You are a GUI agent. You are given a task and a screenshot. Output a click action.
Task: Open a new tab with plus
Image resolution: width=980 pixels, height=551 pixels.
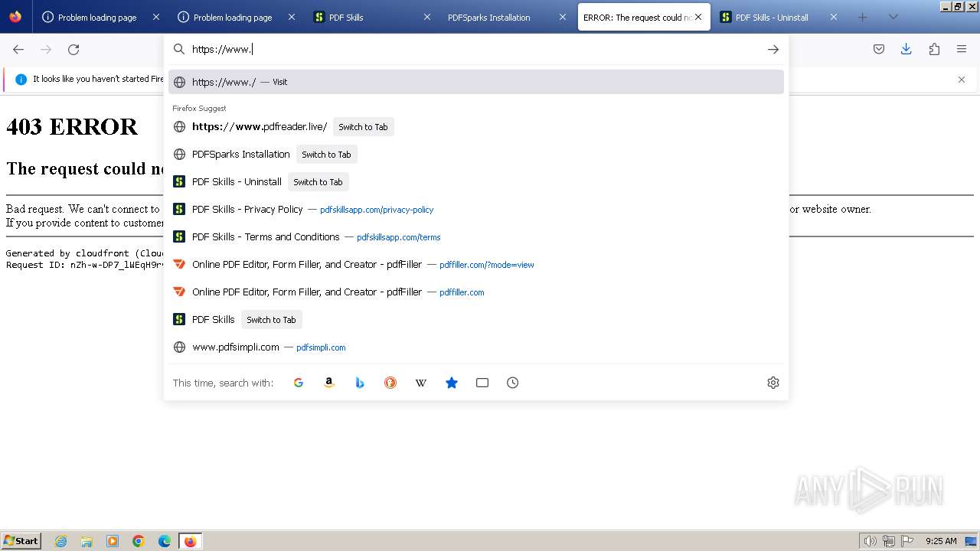coord(863,18)
